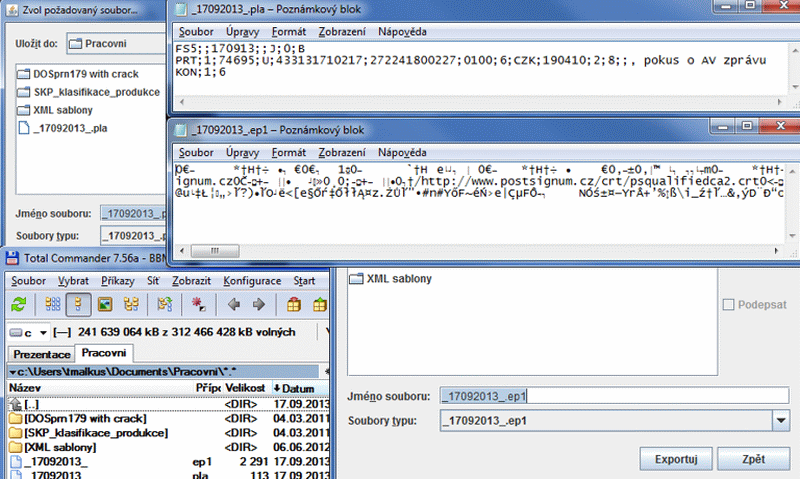Click into .pla Notepad text area

coord(480,69)
